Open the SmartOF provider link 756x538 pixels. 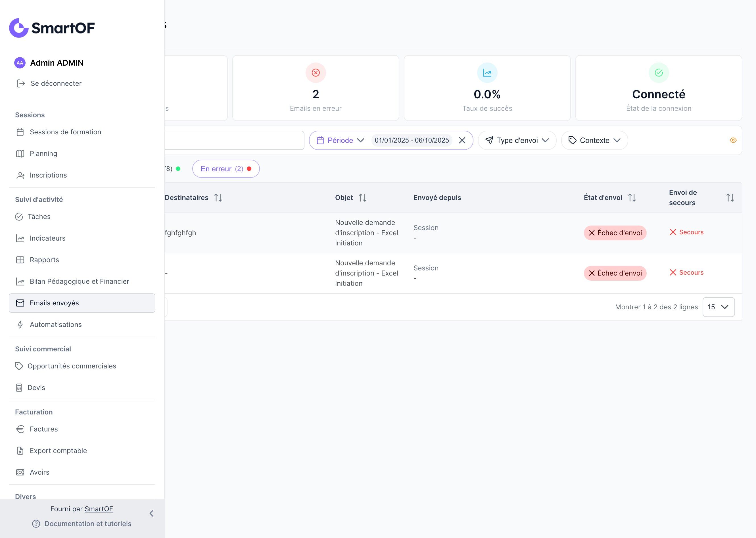coord(99,509)
